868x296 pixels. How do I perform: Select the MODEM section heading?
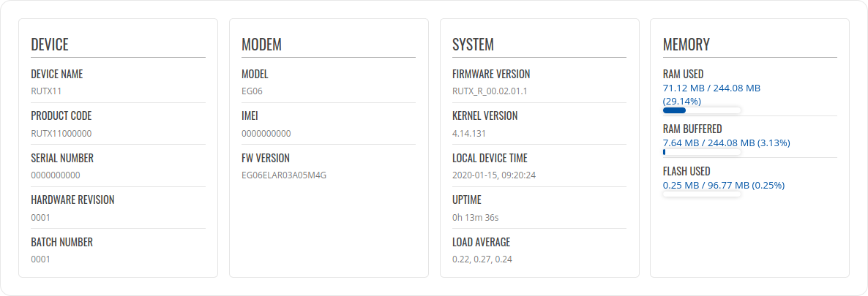(x=261, y=45)
